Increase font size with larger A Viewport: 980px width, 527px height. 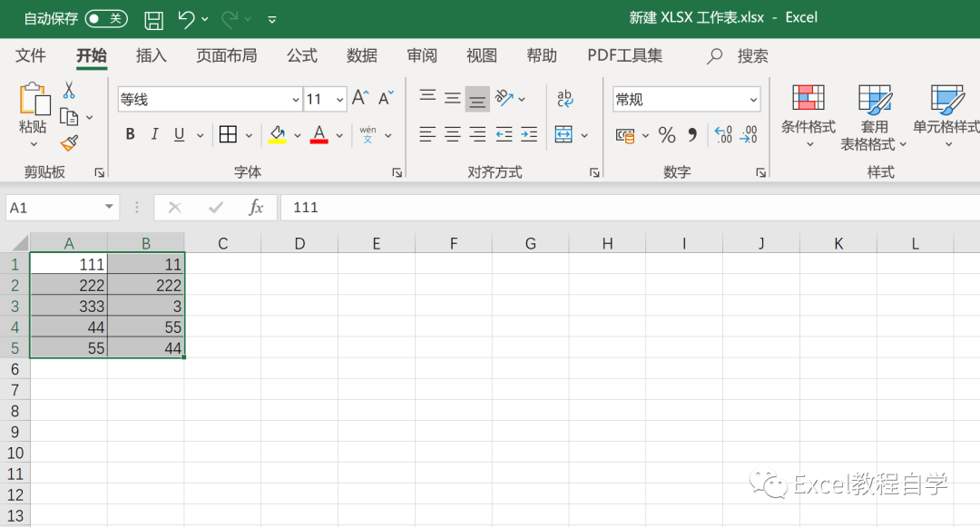click(x=360, y=98)
